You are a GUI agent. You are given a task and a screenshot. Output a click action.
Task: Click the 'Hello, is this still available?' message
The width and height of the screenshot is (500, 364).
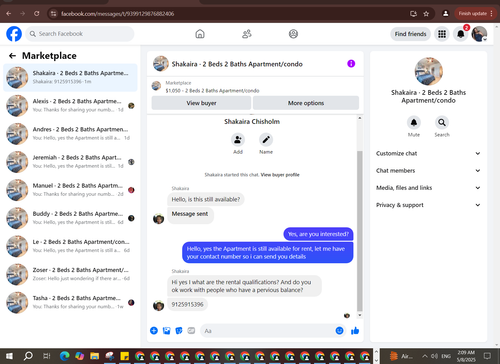pos(206,199)
